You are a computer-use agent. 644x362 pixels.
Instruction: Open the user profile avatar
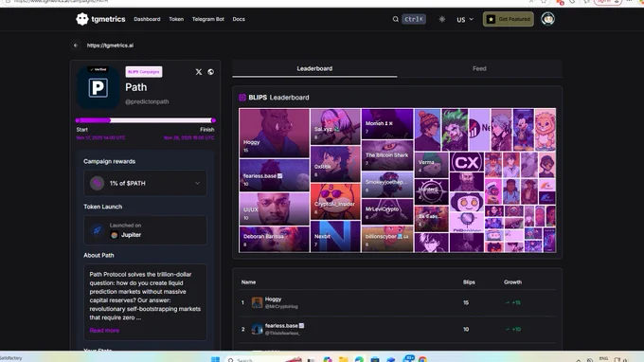tap(547, 19)
